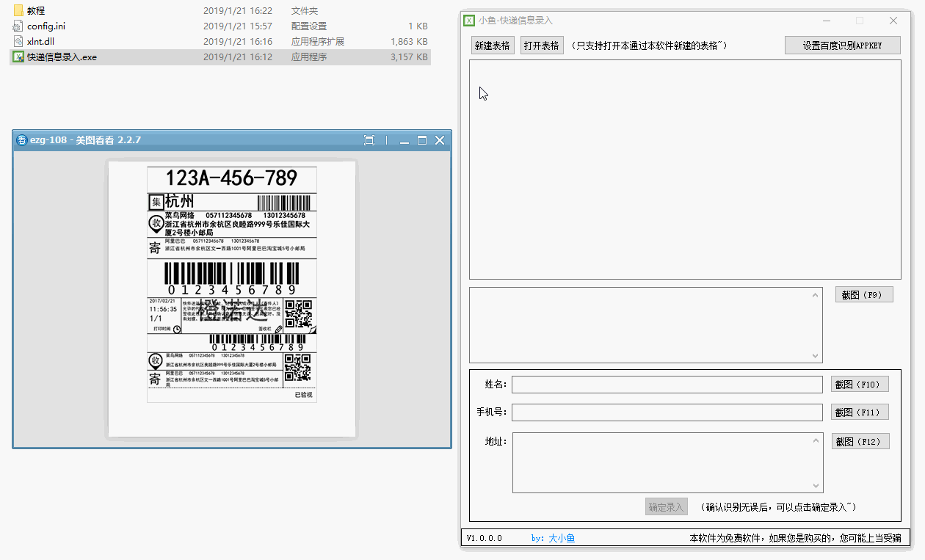Click the 大小鱼 author link
Image resolution: width=925 pixels, height=560 pixels.
[561, 538]
